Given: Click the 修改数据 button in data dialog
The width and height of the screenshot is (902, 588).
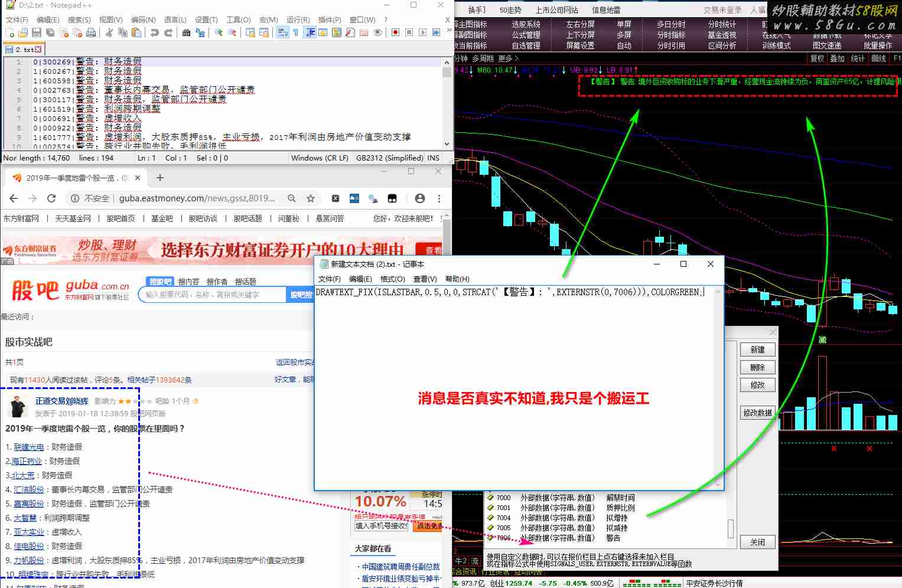Looking at the screenshot, I should click(757, 413).
